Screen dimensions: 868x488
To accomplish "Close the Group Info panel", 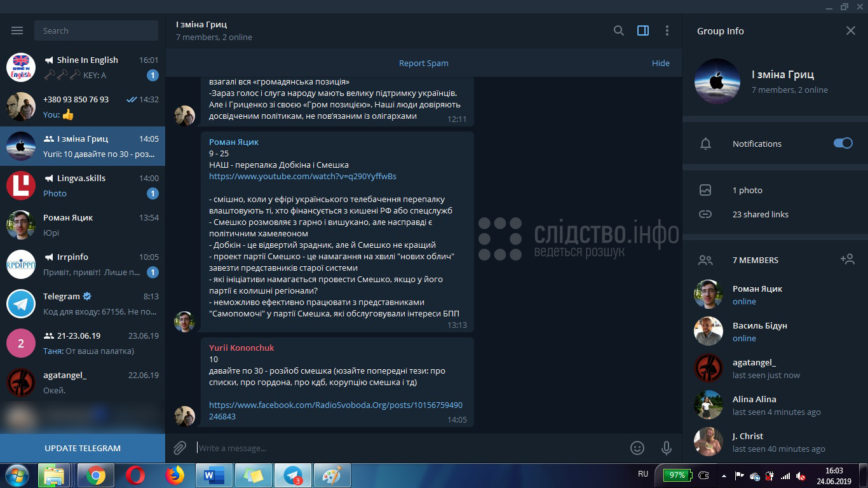I will (851, 30).
